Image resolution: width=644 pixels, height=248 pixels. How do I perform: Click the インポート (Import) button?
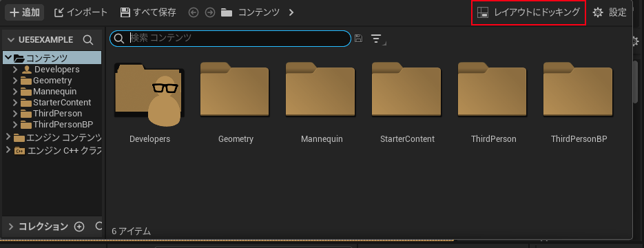pyautogui.click(x=81, y=12)
